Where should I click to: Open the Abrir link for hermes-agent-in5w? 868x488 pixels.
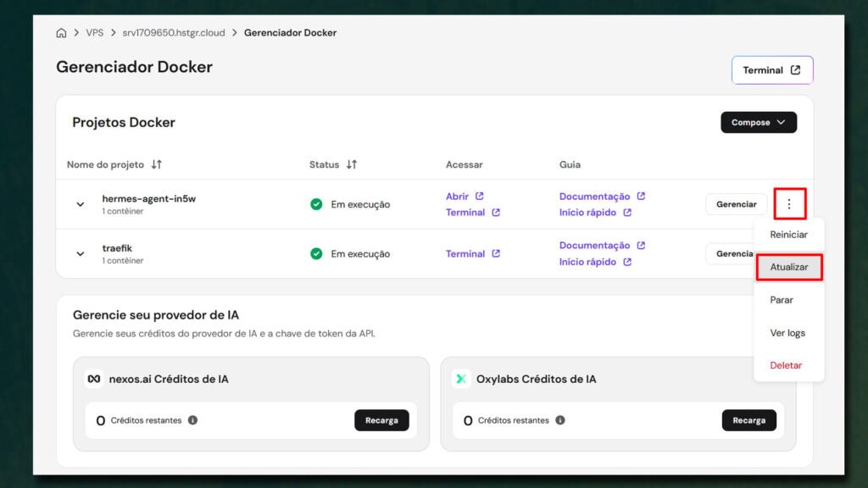point(457,197)
